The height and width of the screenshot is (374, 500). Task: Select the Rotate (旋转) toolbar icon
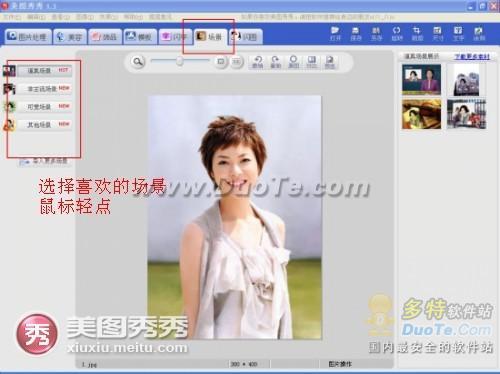397,34
